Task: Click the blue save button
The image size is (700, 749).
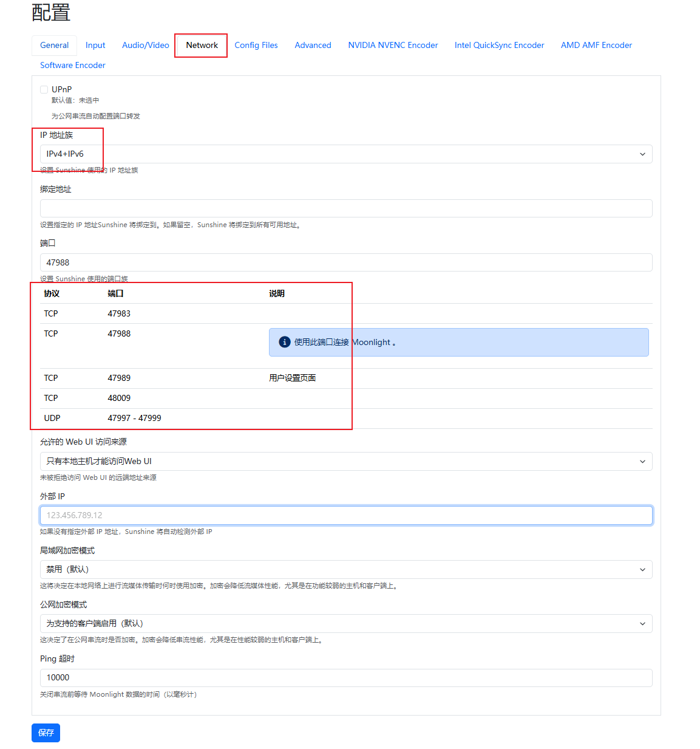Action: point(46,733)
